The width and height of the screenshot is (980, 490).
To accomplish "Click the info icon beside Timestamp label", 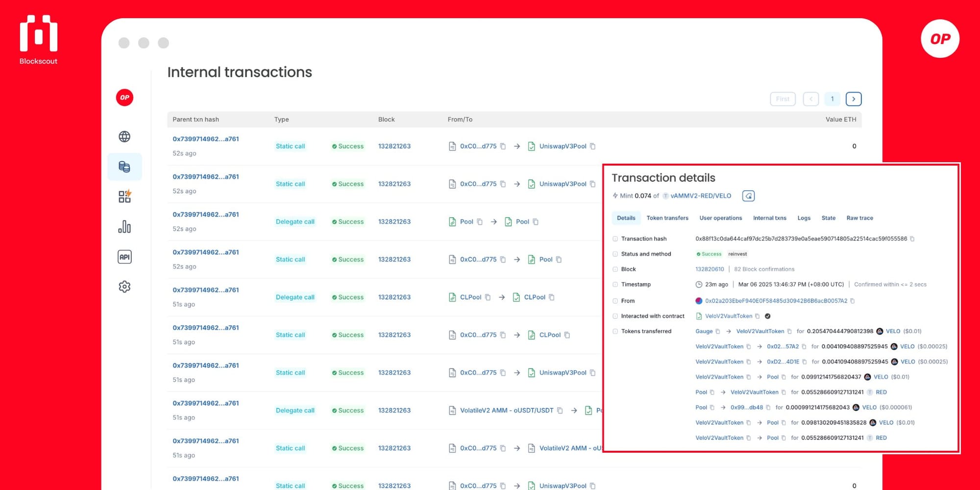I will pyautogui.click(x=615, y=284).
